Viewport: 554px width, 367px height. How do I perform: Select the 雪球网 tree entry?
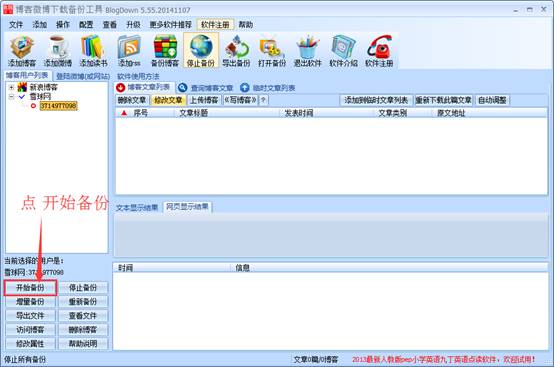click(x=40, y=96)
